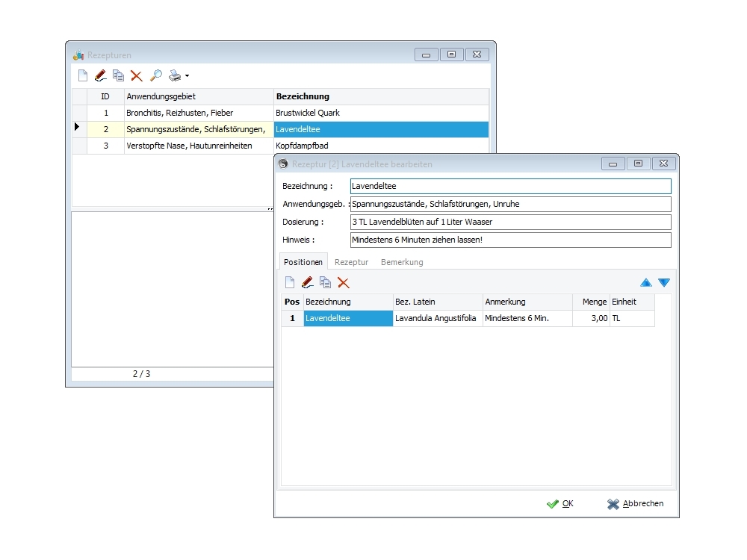Add new position in Positionen toolbar
Viewport: 747px width, 560px height.
pyautogui.click(x=290, y=282)
